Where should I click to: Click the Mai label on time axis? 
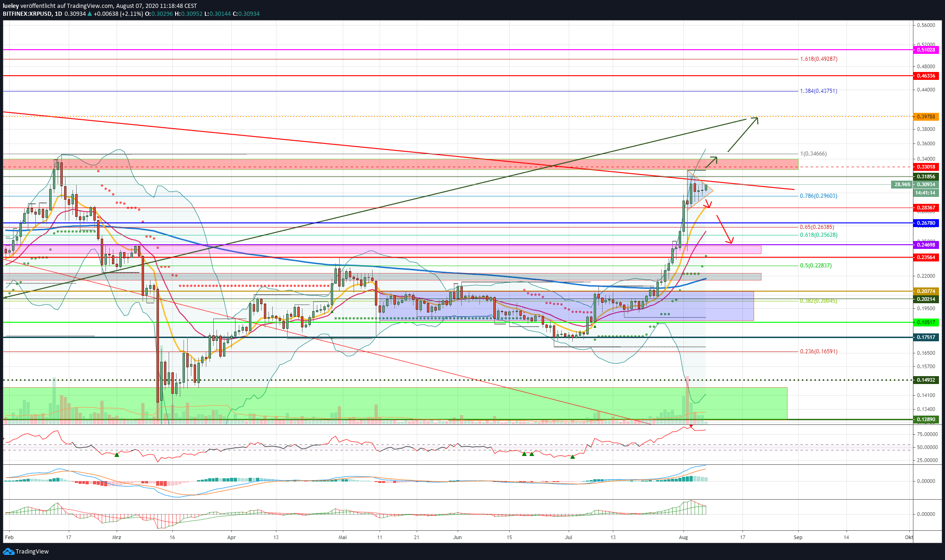click(x=343, y=537)
